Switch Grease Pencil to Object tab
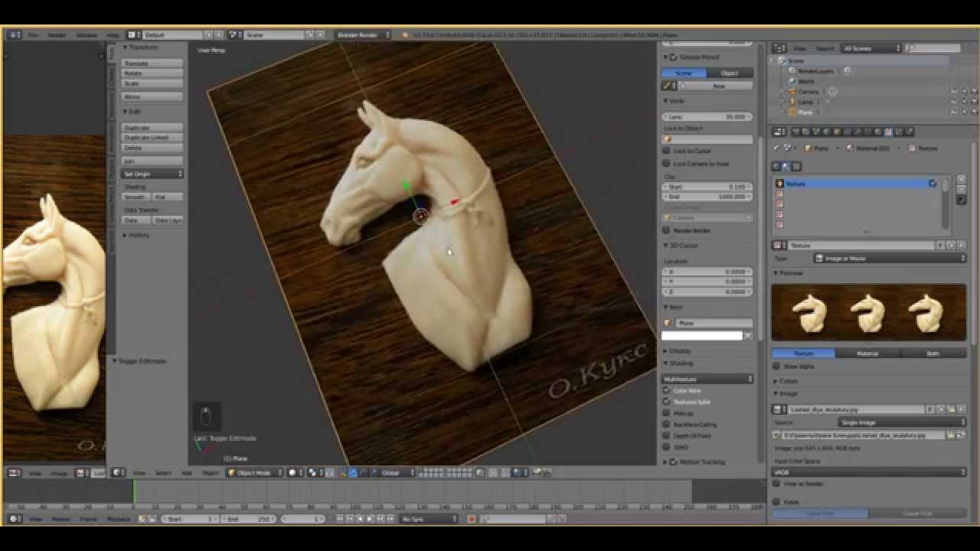 tap(730, 73)
